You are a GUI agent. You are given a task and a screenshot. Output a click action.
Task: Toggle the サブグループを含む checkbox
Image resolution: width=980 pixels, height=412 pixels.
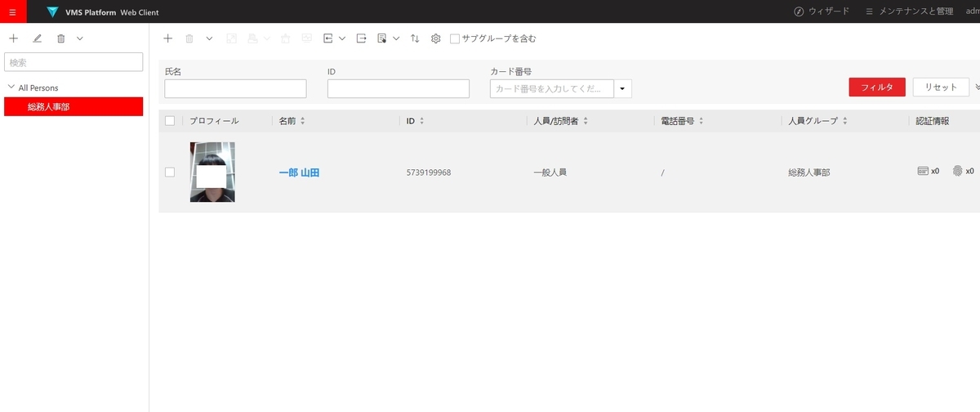click(455, 38)
